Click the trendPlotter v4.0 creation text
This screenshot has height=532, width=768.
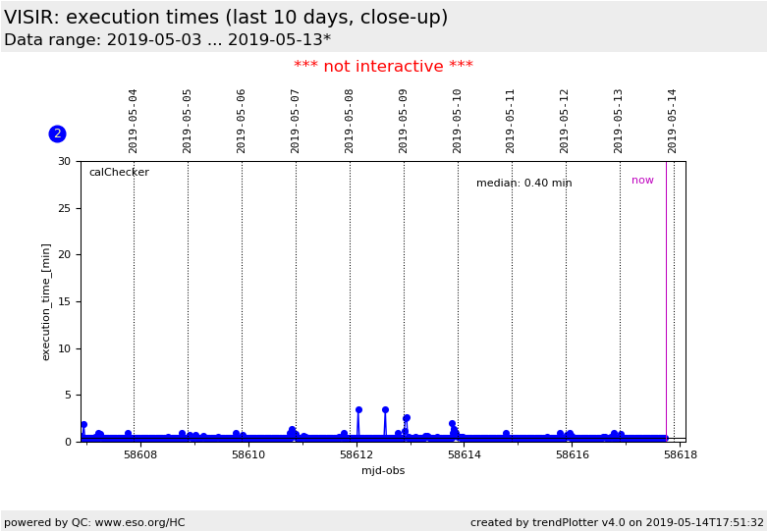point(616,523)
